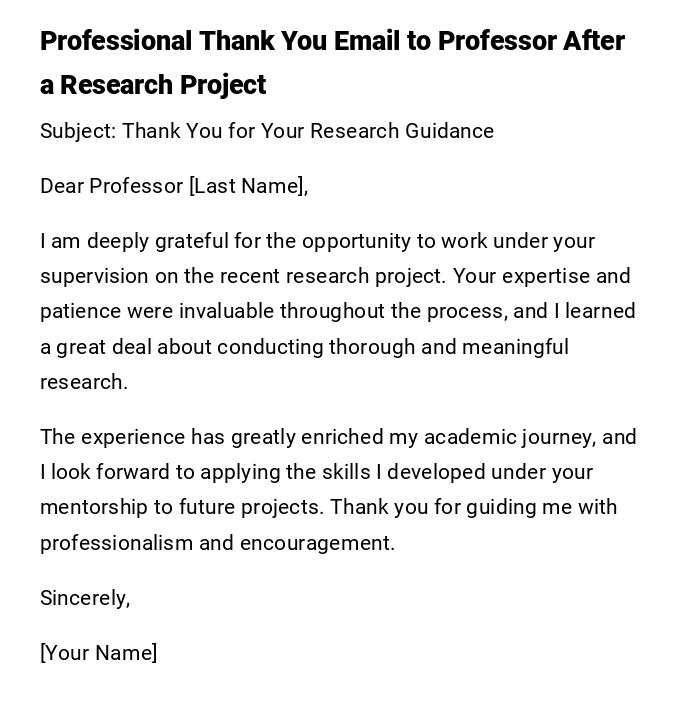Click the "Dear Professor" greeting
The image size is (700, 715).
pyautogui.click(x=112, y=186)
